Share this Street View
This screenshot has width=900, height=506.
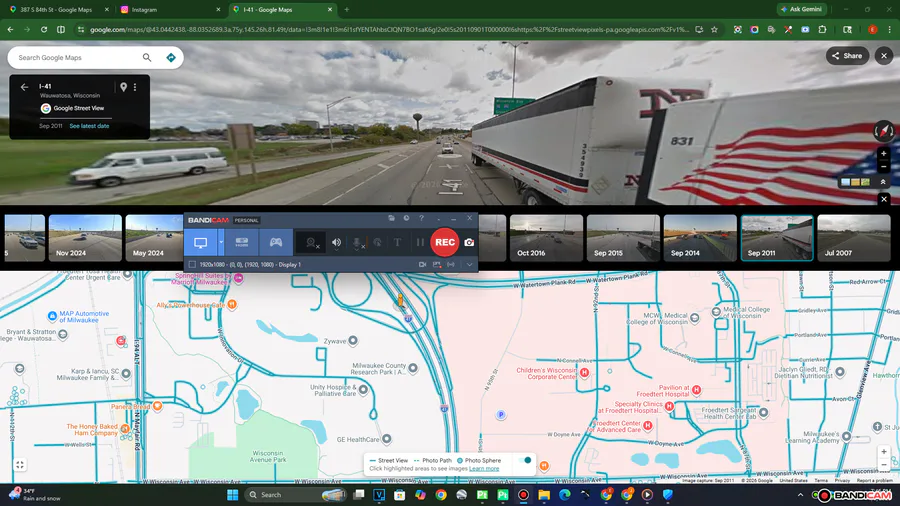847,56
